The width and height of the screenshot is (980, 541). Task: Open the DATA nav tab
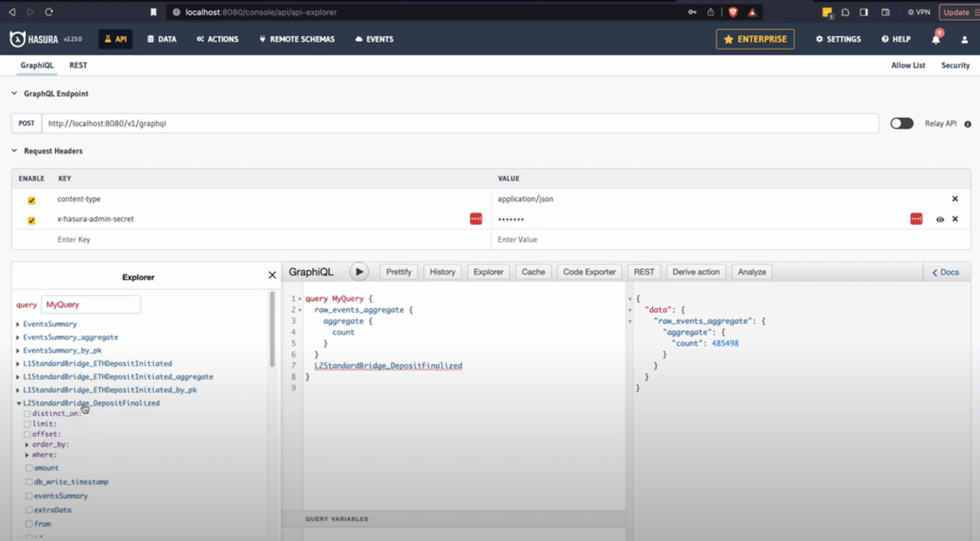point(162,39)
